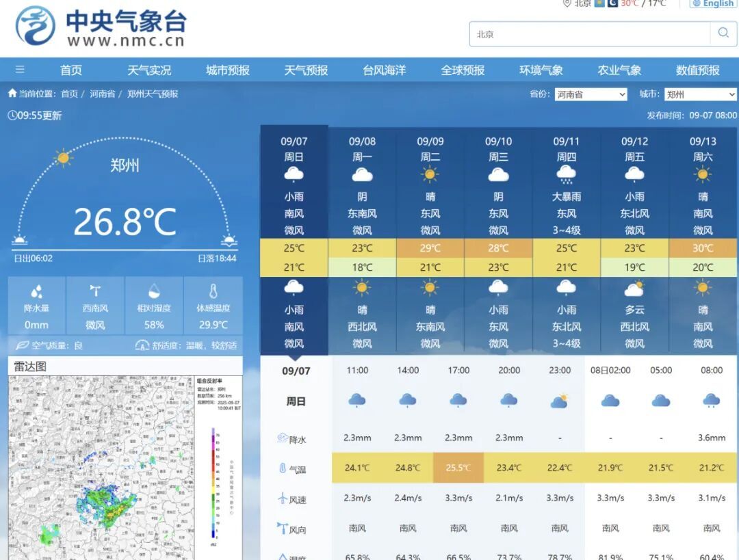Image resolution: width=739 pixels, height=560 pixels.
Task: Click the precipitation droplet icon above 0mm
Action: click(x=36, y=290)
